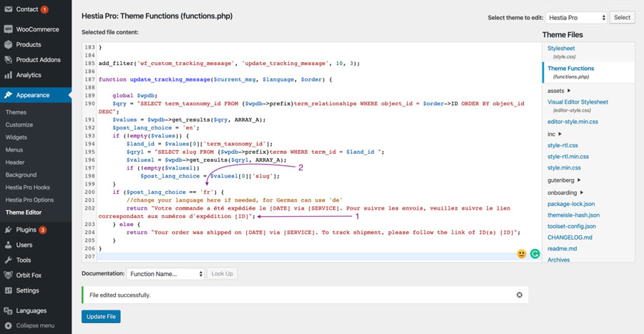This screenshot has width=644, height=334.
Task: Click the yellow emoji face icon
Action: (x=521, y=254)
